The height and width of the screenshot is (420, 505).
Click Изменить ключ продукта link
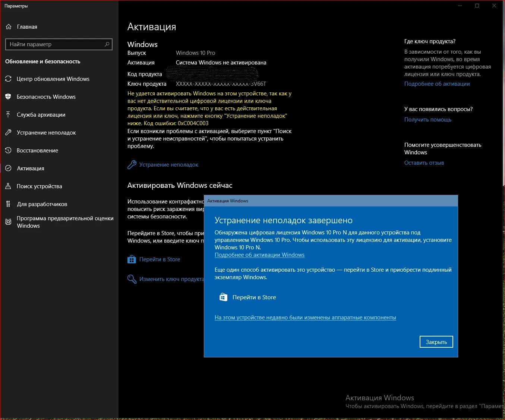click(171, 279)
